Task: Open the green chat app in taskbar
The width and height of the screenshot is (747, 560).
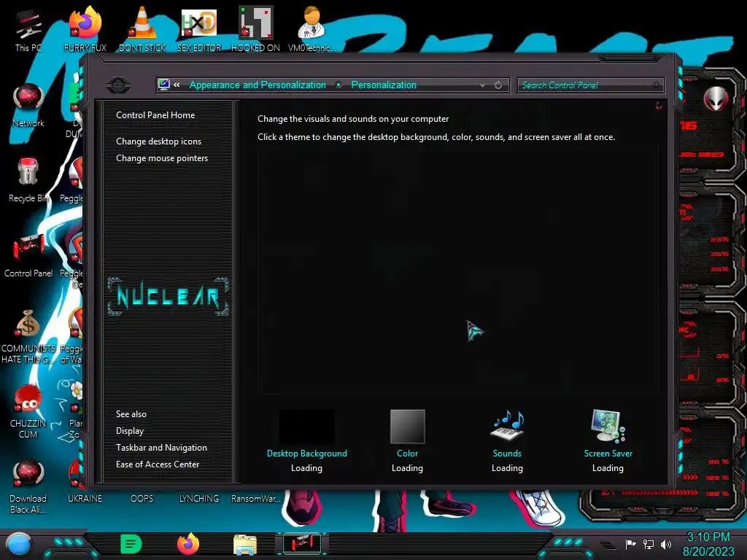Action: 131,544
